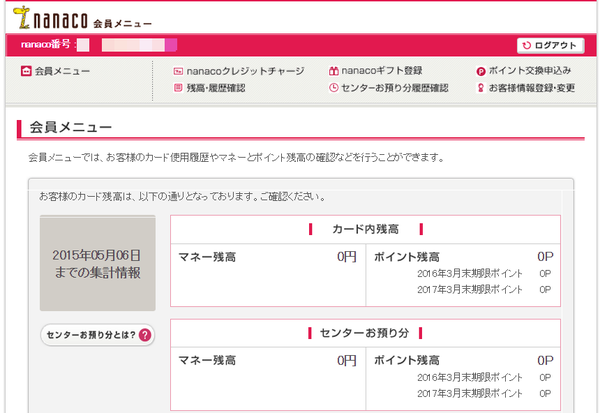Image resolution: width=600 pixels, height=413 pixels.
Task: Click the カード内残高 section header
Action: [365, 229]
